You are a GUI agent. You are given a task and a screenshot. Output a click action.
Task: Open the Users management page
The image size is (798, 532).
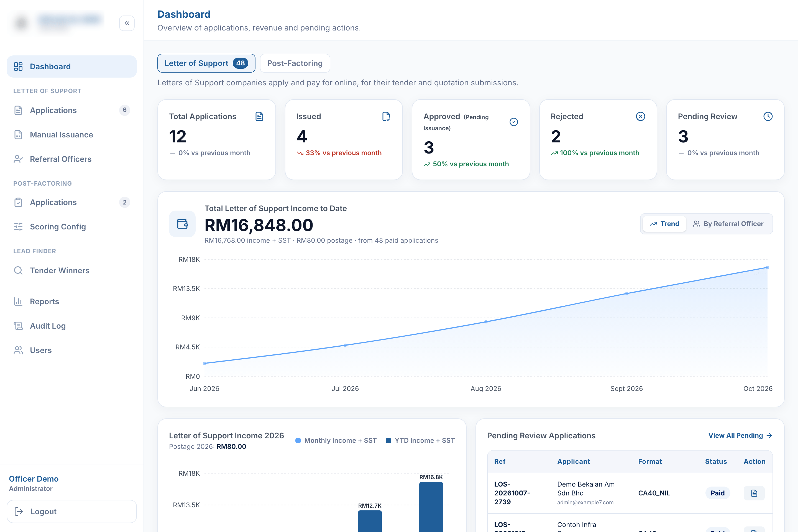[71, 351]
